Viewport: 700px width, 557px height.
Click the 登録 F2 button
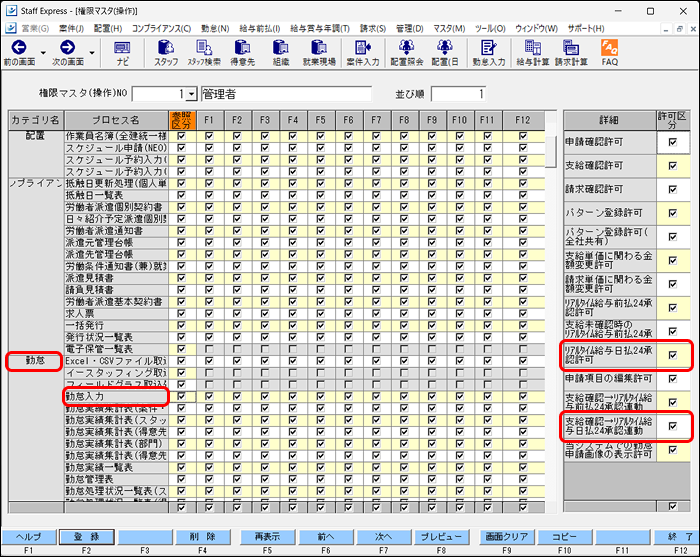tap(86, 537)
